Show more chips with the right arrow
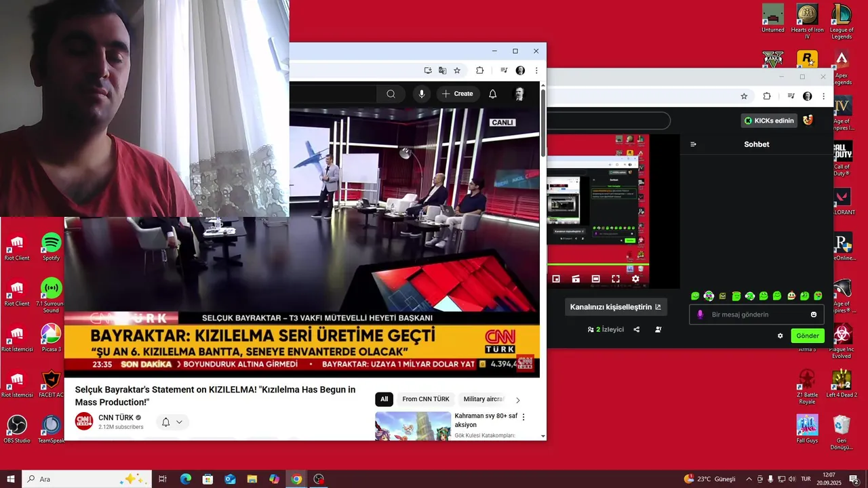The width and height of the screenshot is (868, 488). (518, 400)
